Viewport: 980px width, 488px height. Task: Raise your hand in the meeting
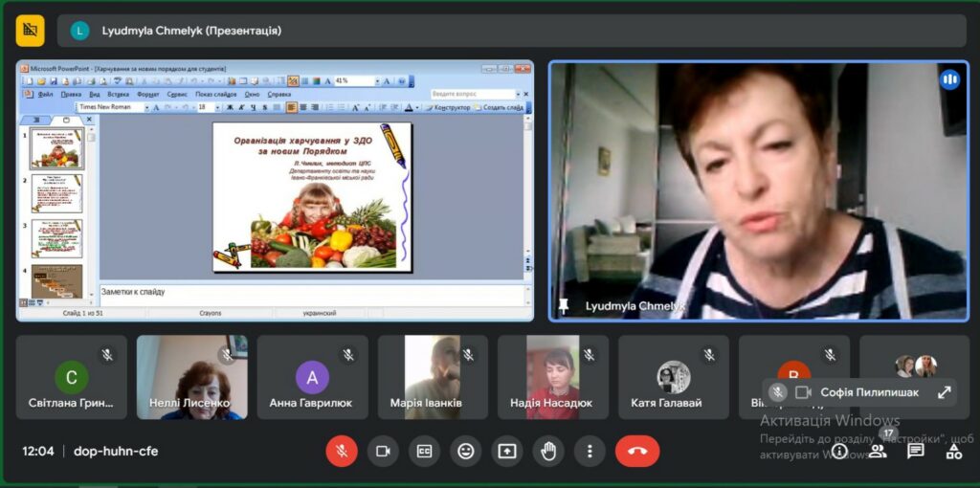click(x=548, y=451)
